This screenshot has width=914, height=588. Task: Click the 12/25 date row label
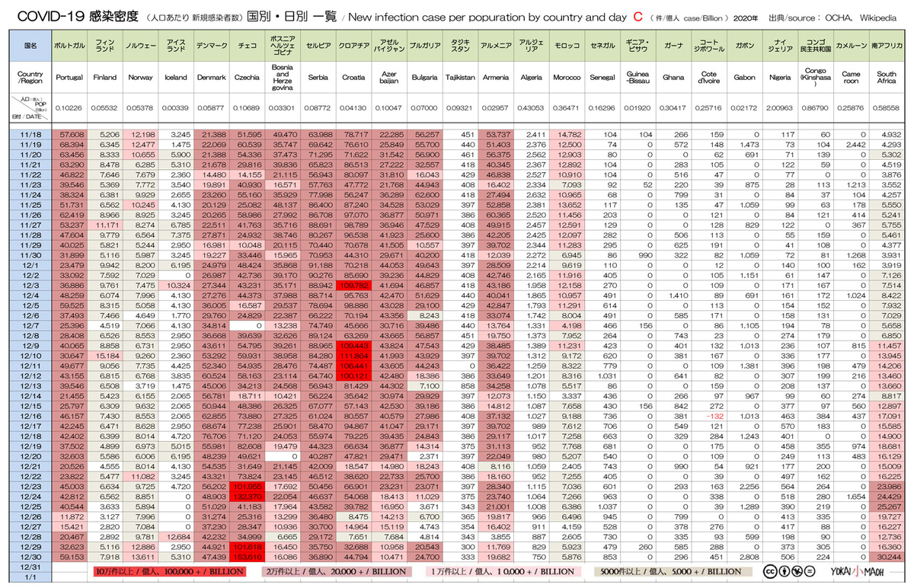[30, 505]
